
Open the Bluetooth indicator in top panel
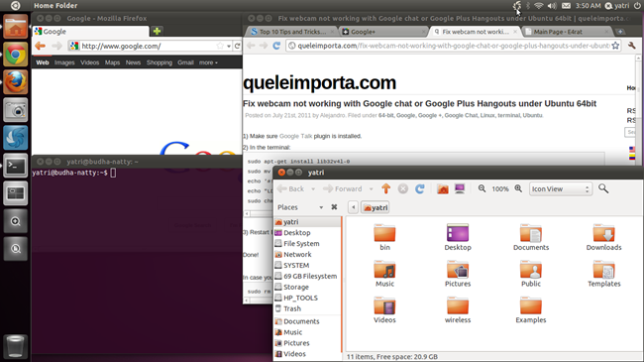pyautogui.click(x=528, y=5)
